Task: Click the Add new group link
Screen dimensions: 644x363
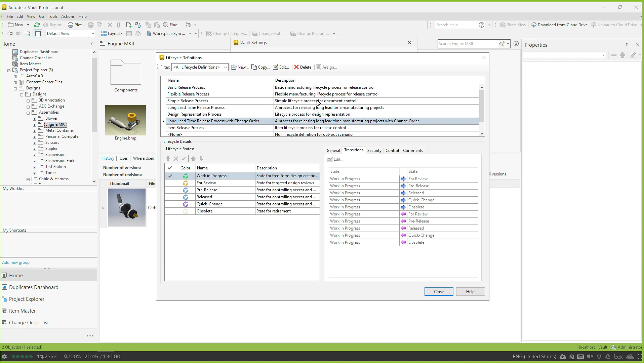Action: 16,263
